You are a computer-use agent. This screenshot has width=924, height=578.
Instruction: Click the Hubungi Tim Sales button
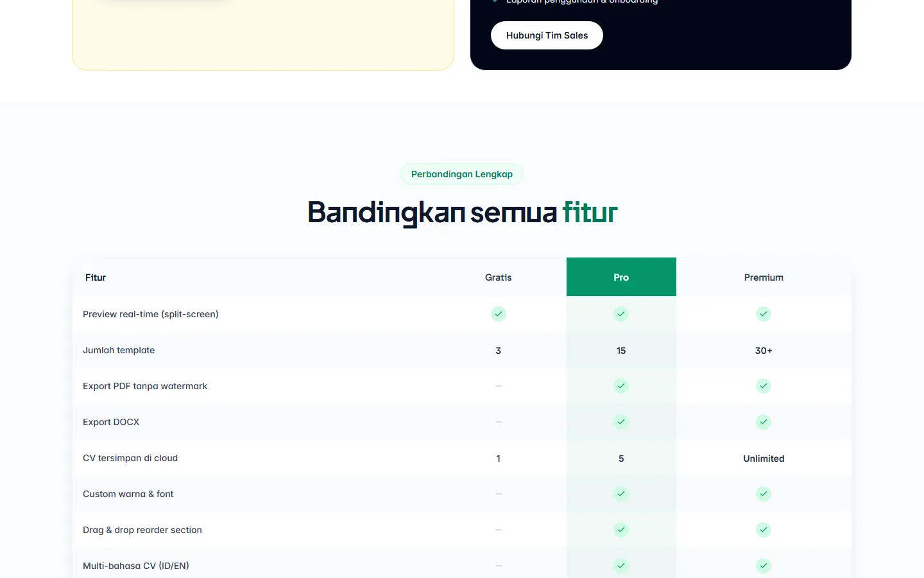(547, 35)
